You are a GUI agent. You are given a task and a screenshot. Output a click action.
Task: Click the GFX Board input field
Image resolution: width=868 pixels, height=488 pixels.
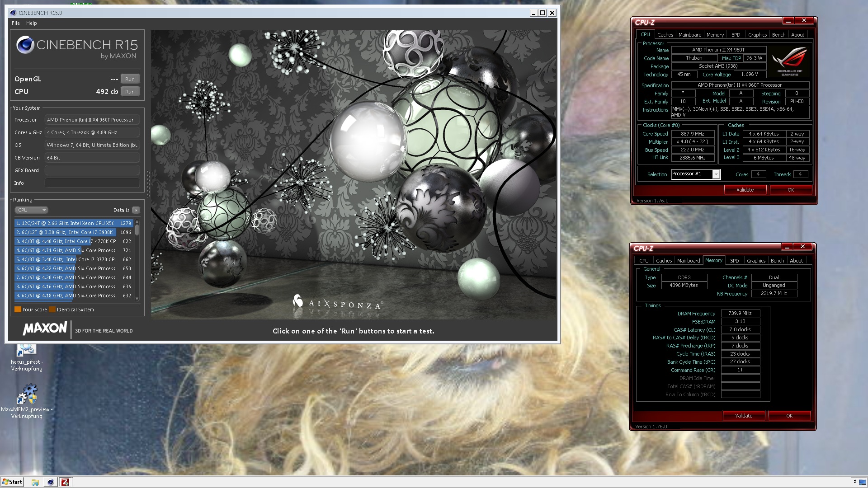92,170
